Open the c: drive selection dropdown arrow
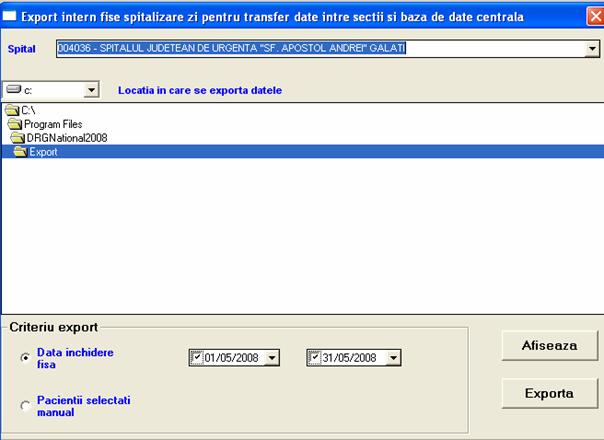This screenshot has width=604, height=440. click(x=91, y=90)
